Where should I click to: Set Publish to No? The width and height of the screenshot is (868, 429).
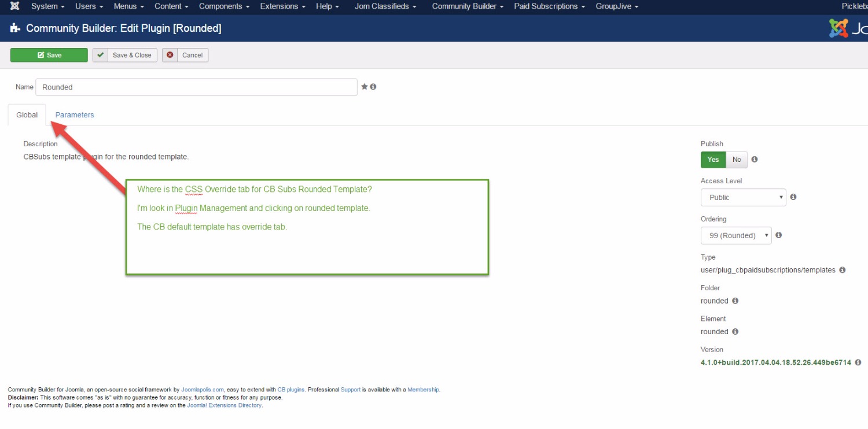[737, 160]
